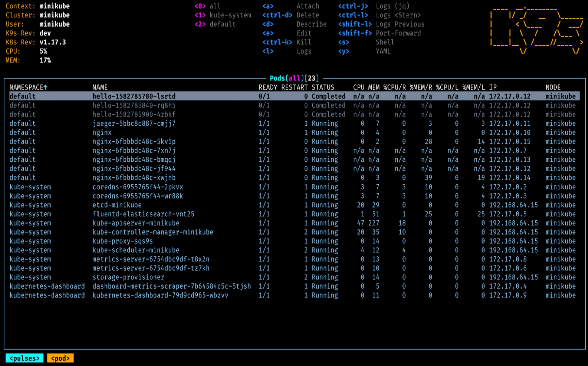Click the Logs <Stern> command hint
The width and height of the screenshot is (588, 366).
tap(379, 15)
